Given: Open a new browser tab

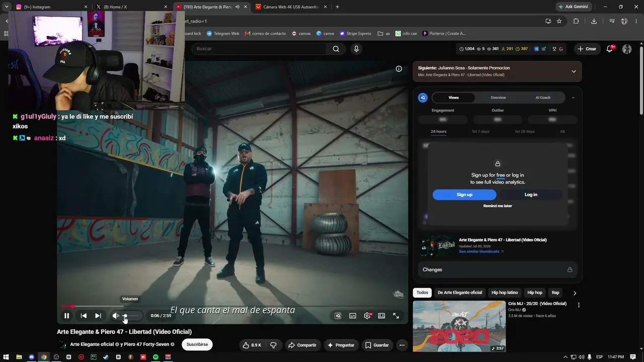Looking at the screenshot, I should point(337,7).
